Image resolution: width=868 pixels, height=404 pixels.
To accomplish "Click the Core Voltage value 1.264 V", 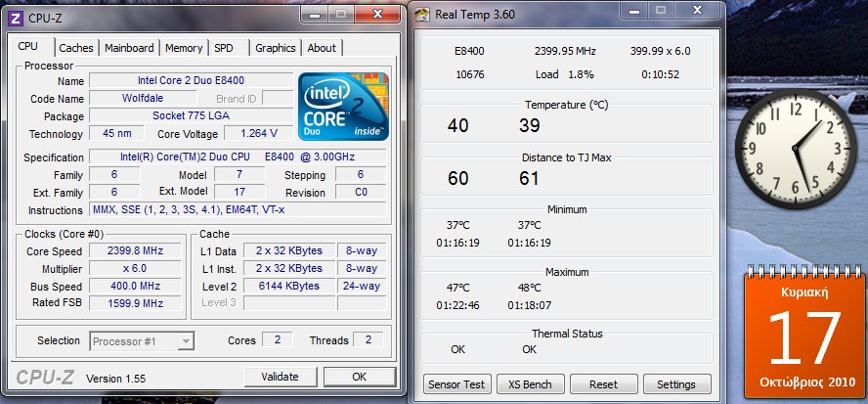I will pyautogui.click(x=258, y=133).
